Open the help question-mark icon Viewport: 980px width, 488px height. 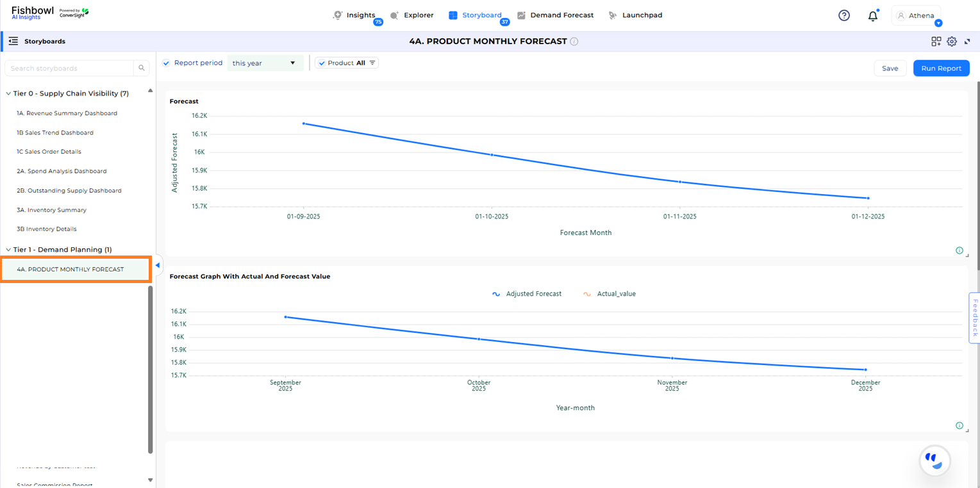(x=843, y=15)
